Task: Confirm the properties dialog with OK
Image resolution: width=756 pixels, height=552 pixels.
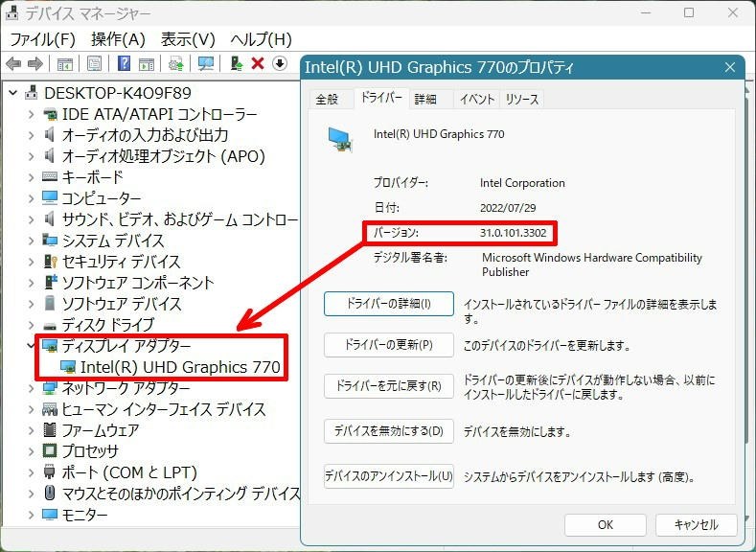Action: tap(606, 524)
